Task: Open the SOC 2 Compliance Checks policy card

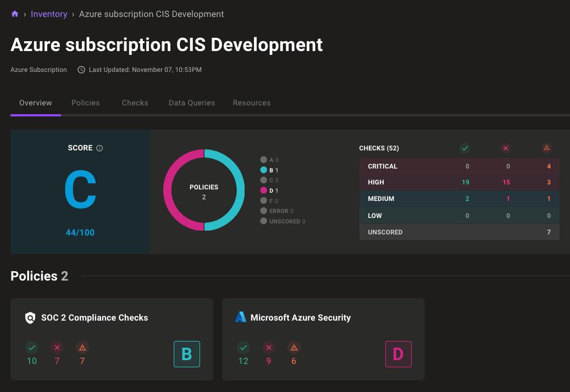Action: tap(112, 339)
